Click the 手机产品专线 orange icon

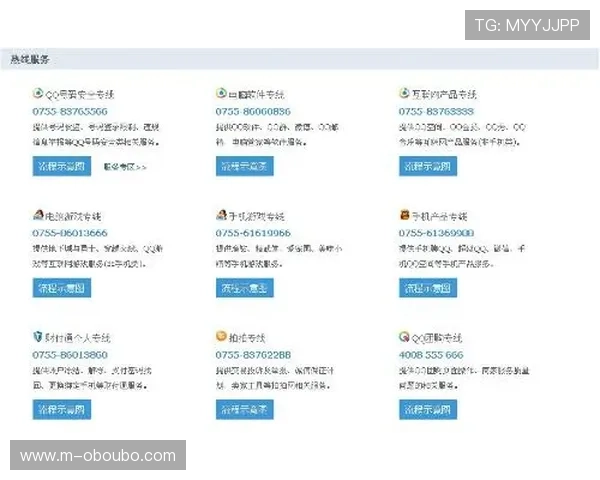point(404,215)
